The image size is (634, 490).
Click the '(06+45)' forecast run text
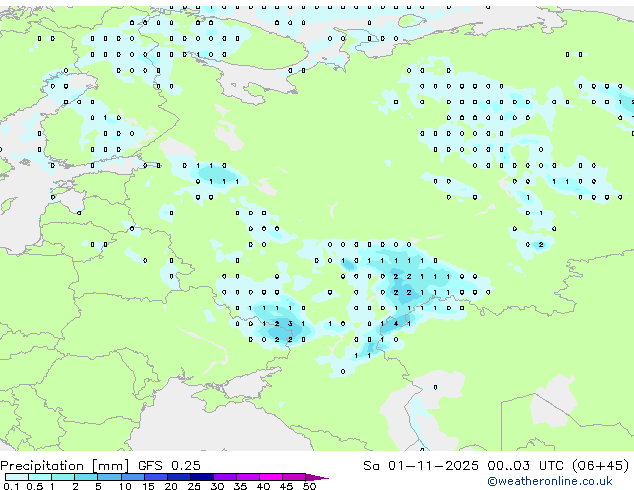601,466
